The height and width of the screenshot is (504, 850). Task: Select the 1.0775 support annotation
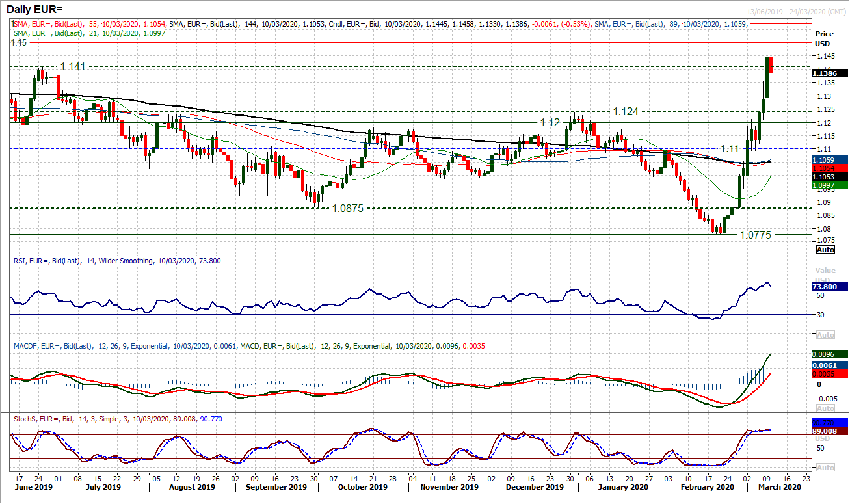pyautogui.click(x=755, y=235)
